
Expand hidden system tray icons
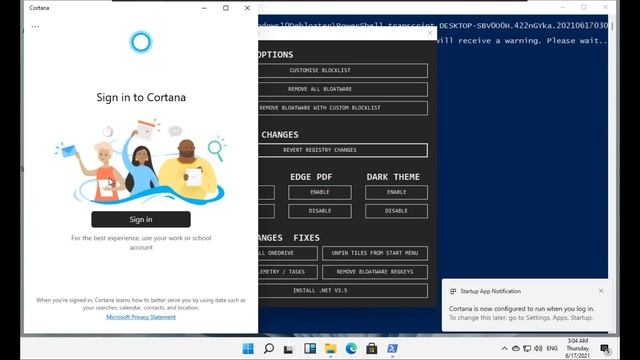[504, 349]
